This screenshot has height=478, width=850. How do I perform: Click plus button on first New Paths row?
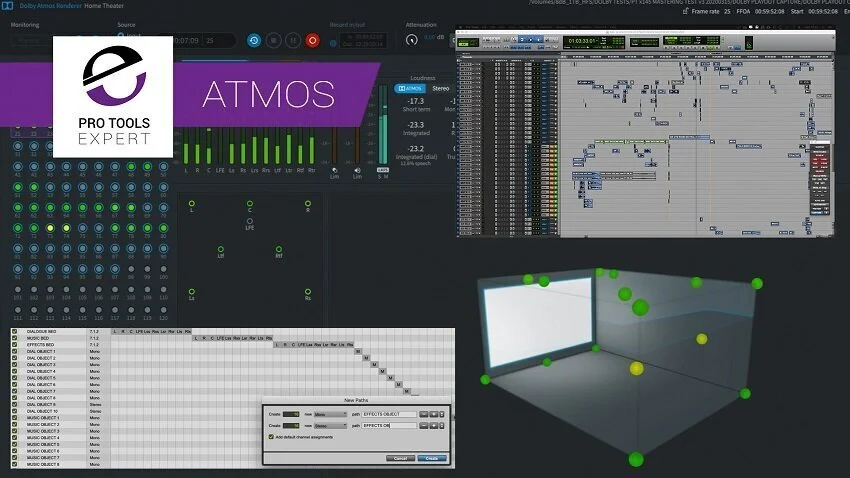tap(433, 414)
